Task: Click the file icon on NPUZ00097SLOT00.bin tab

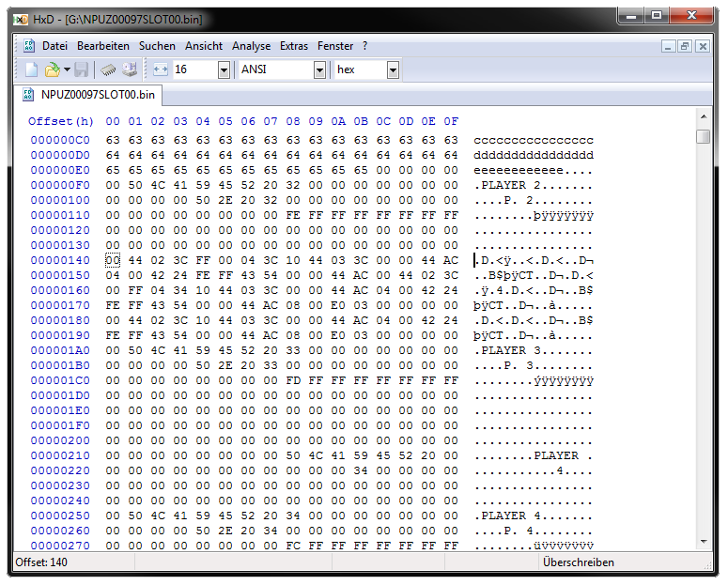Action: (x=28, y=94)
